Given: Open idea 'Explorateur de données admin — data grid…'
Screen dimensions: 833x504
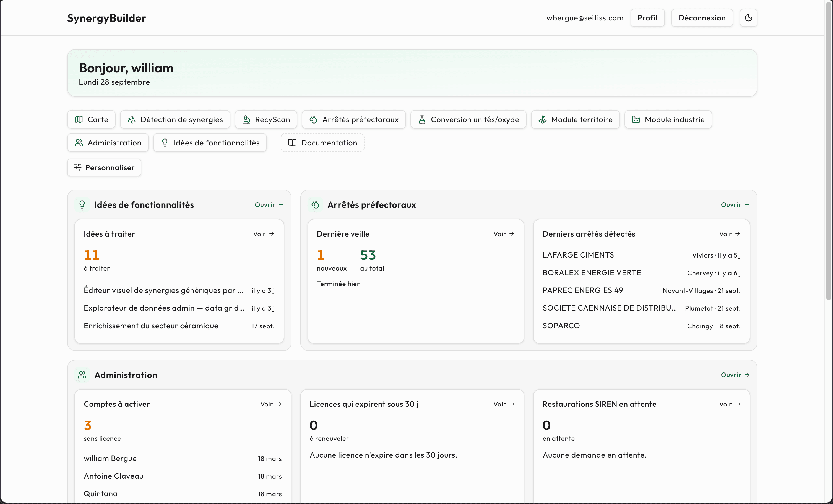Looking at the screenshot, I should (x=179, y=308).
